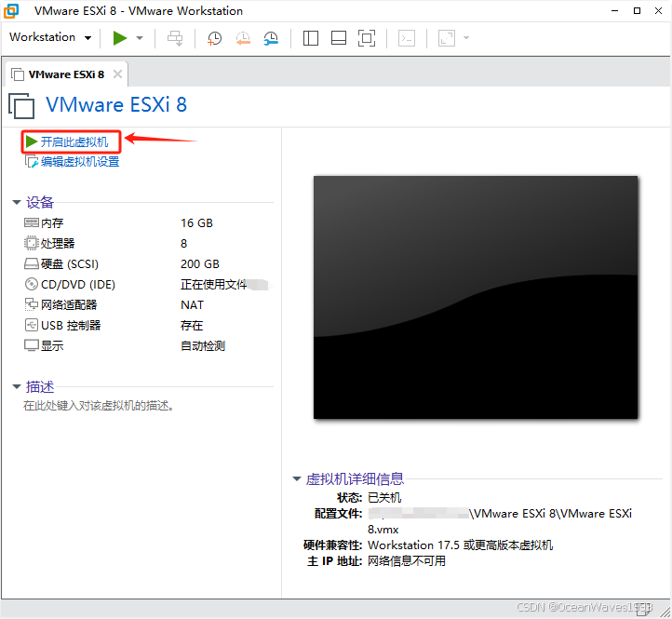
Task: Click the 处理器 processor icon
Action: point(31,244)
